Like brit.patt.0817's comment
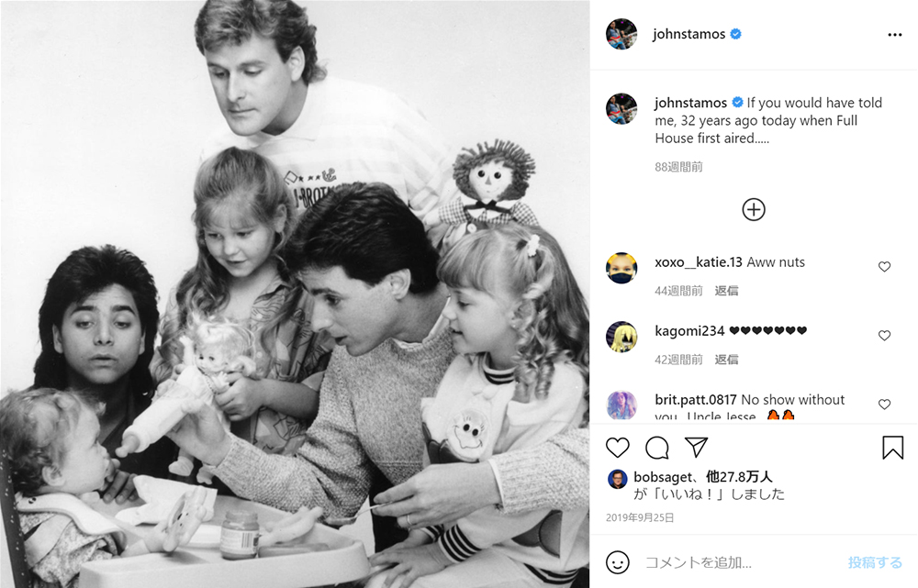Screen dimensions: 918x588 (884, 405)
